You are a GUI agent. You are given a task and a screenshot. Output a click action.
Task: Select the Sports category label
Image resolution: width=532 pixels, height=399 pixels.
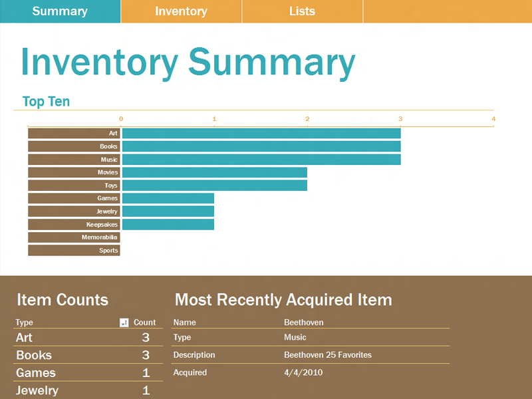click(x=74, y=251)
